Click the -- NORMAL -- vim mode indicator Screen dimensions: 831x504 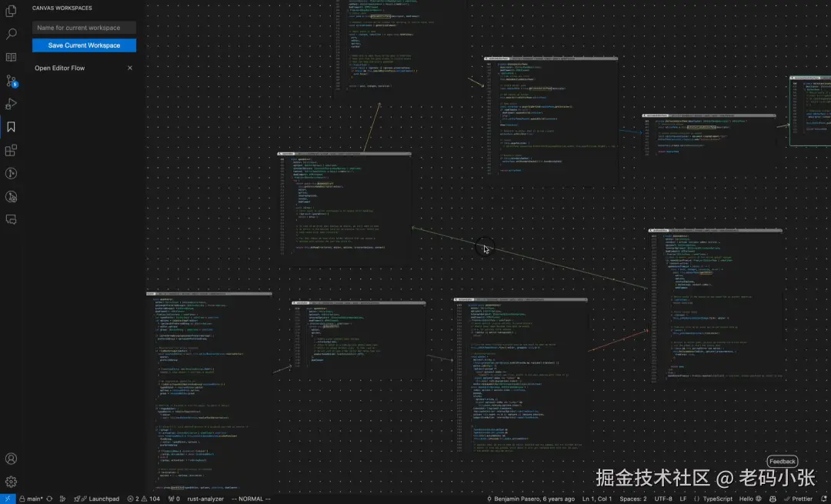pyautogui.click(x=251, y=499)
